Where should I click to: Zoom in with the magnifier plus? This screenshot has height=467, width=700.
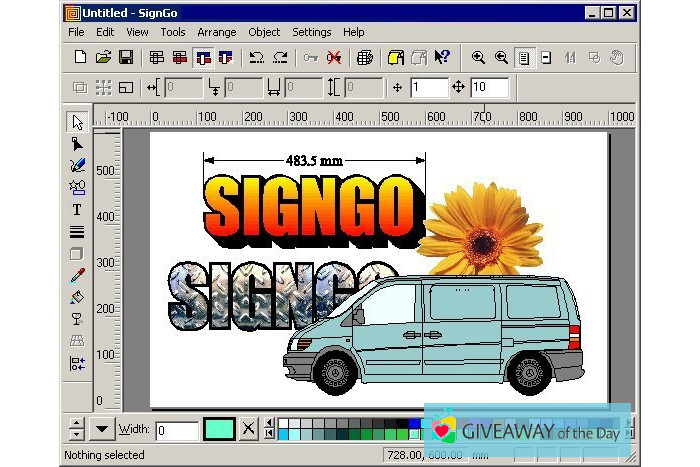point(478,58)
